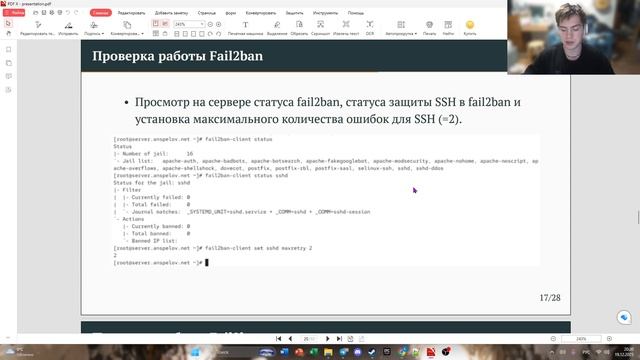Viewport: 640px width, 360px height.
Task: Select the Печатная машинка typewriter tool
Action: 245,28
